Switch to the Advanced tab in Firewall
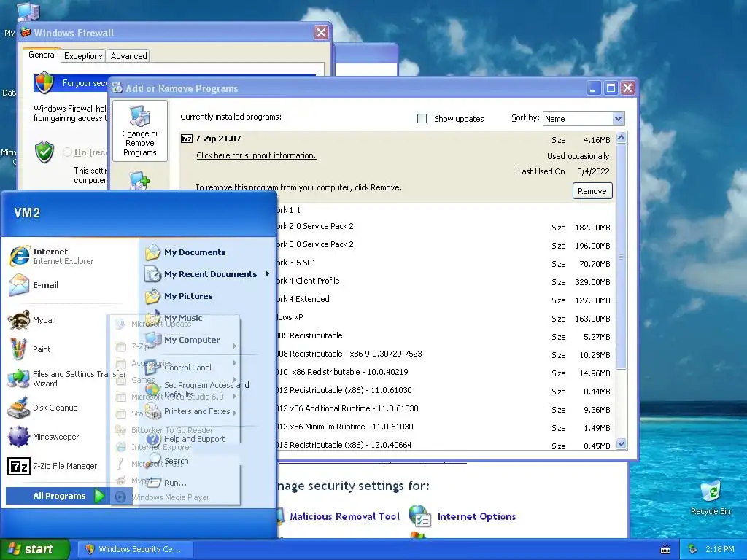This screenshot has width=747, height=560. click(128, 56)
